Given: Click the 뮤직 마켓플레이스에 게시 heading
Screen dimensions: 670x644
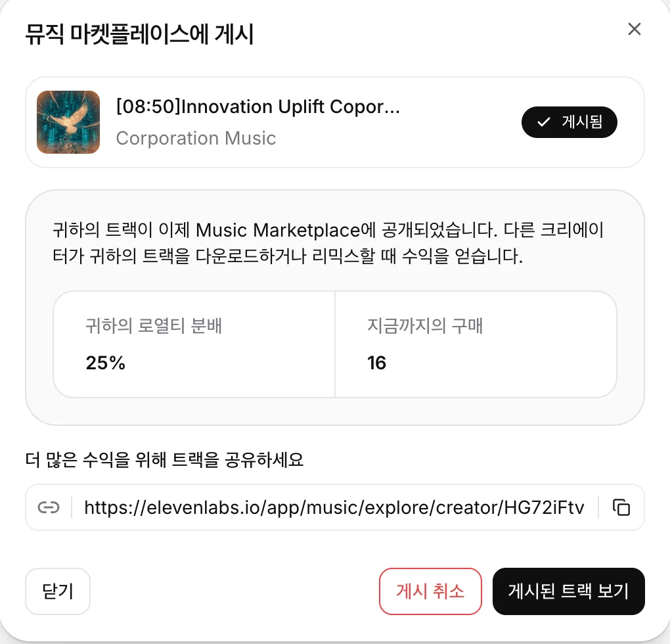Looking at the screenshot, I should click(140, 34).
